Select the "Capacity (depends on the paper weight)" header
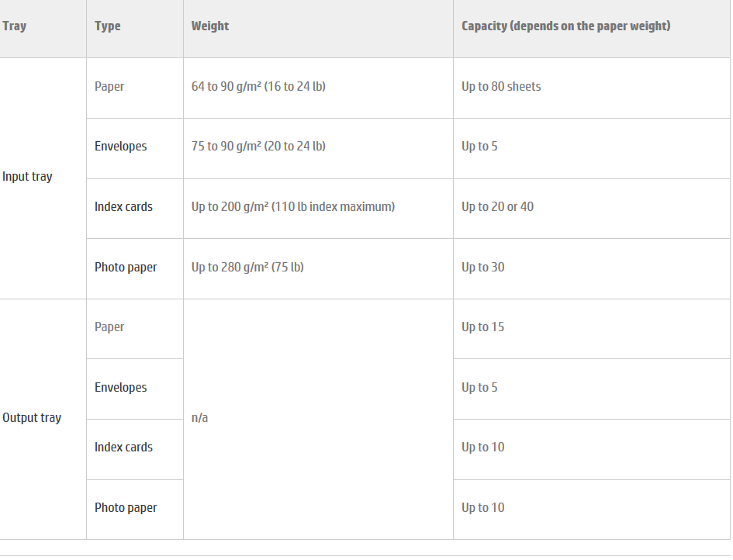 565,26
